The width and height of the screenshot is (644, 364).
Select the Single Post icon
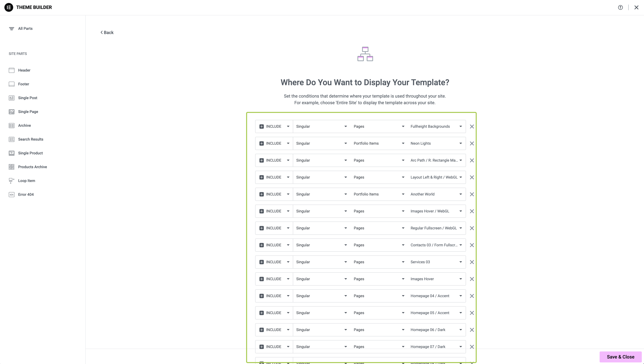11,98
